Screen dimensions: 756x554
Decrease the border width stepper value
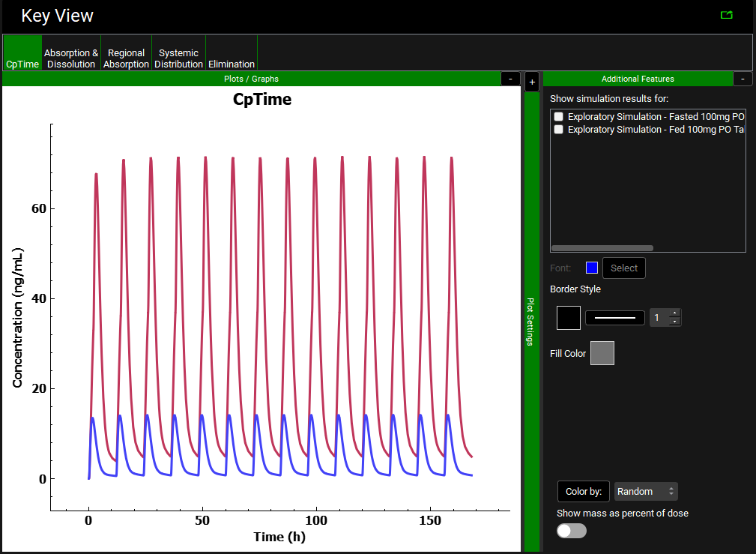coord(674,322)
